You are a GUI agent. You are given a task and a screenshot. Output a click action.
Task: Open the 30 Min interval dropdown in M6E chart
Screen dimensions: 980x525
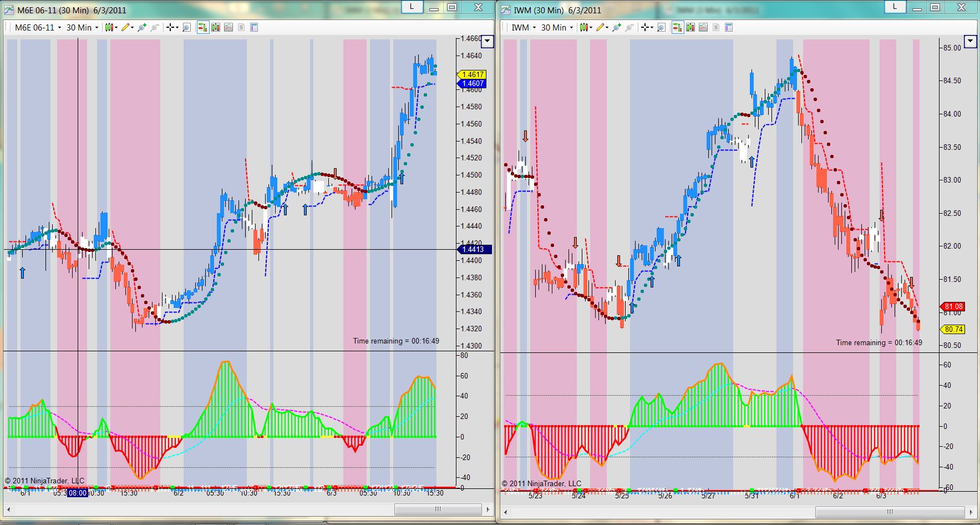pyautogui.click(x=82, y=27)
